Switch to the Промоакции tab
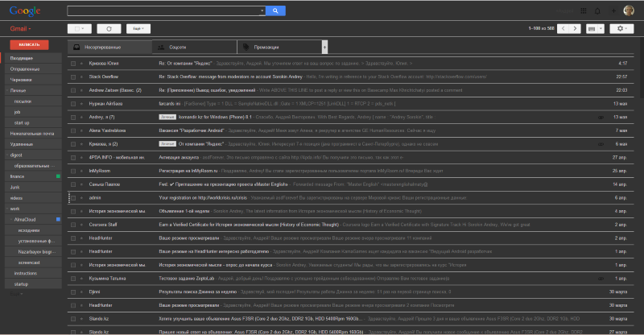This screenshot has width=644, height=335. [279, 48]
